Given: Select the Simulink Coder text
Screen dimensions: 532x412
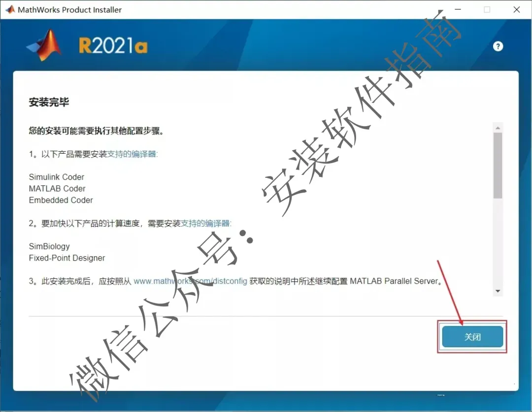Looking at the screenshot, I should (56, 177).
